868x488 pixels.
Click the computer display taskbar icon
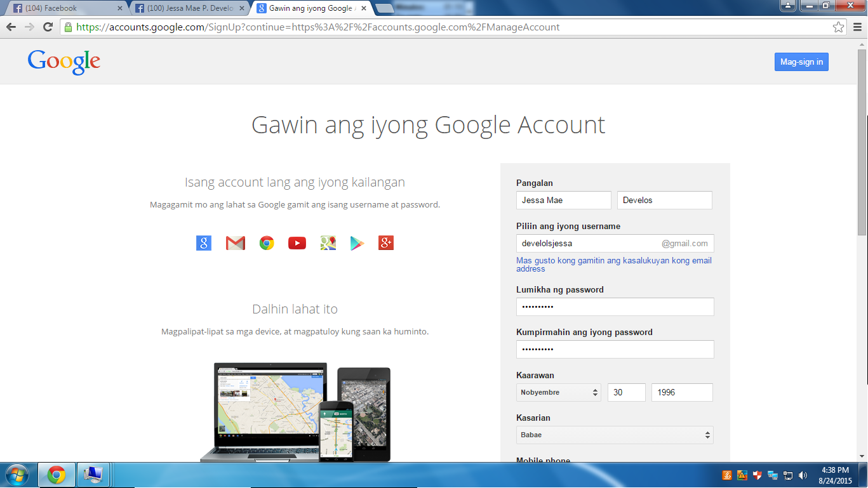pyautogui.click(x=93, y=475)
